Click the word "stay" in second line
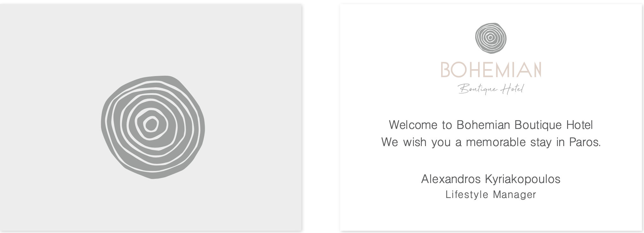 pyautogui.click(x=541, y=142)
